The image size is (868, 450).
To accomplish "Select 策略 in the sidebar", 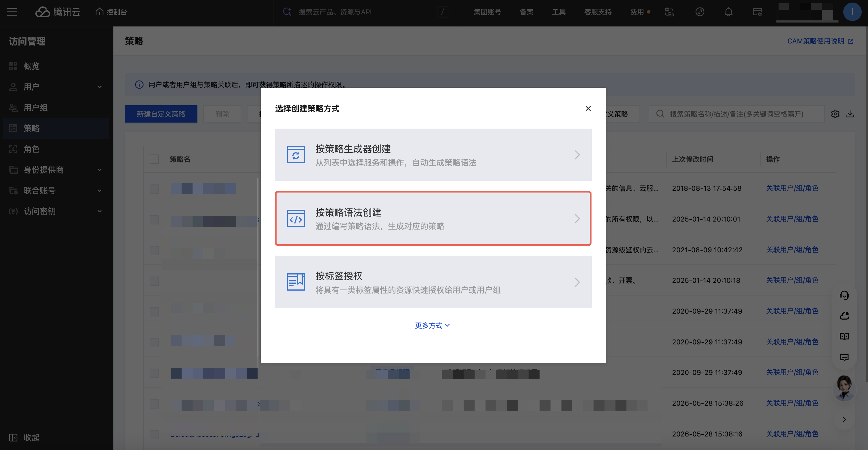I will point(56,128).
